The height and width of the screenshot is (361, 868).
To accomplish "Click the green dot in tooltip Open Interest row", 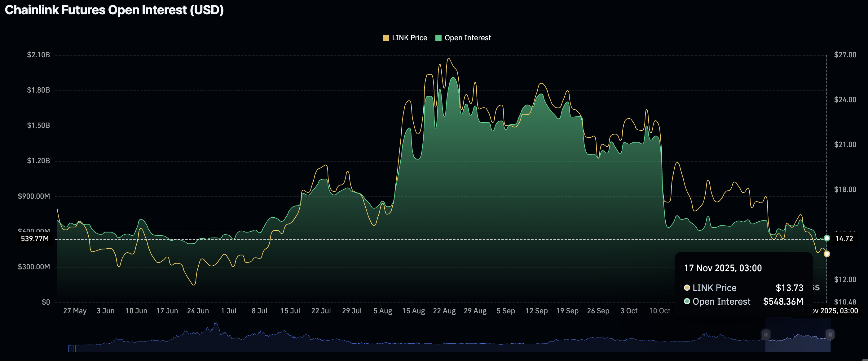I will click(x=687, y=301).
